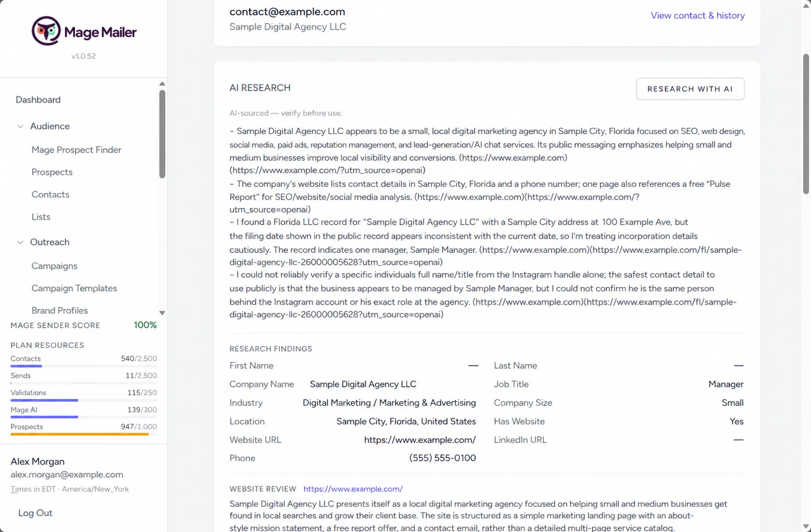811x532 pixels.
Task: Click the Times in EDT timezone text
Action: (x=70, y=489)
